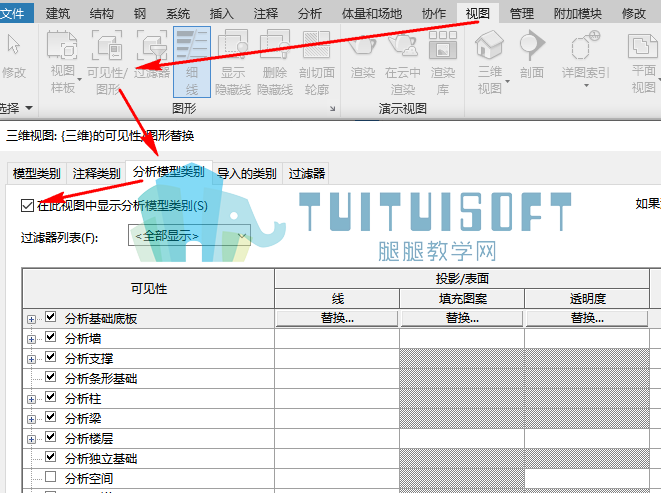Viewport: 661px width, 493px height.
Task: Click 替换 button under 填充图案 column
Action: [x=462, y=318]
